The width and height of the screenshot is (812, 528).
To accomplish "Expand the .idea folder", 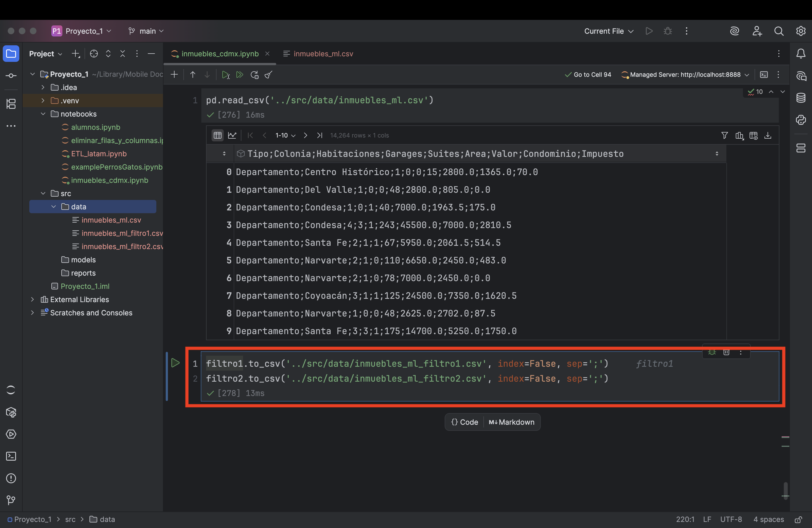I will point(43,87).
